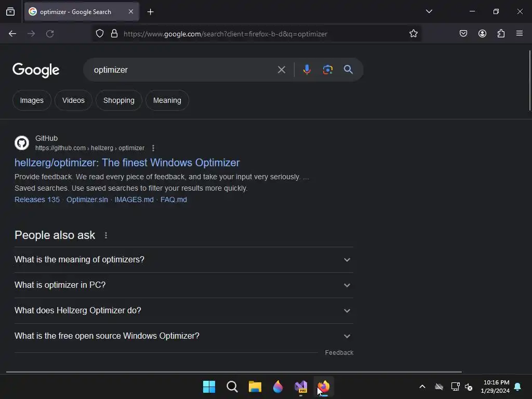
Task: Close the optimizer Google Search tab
Action: [131, 11]
